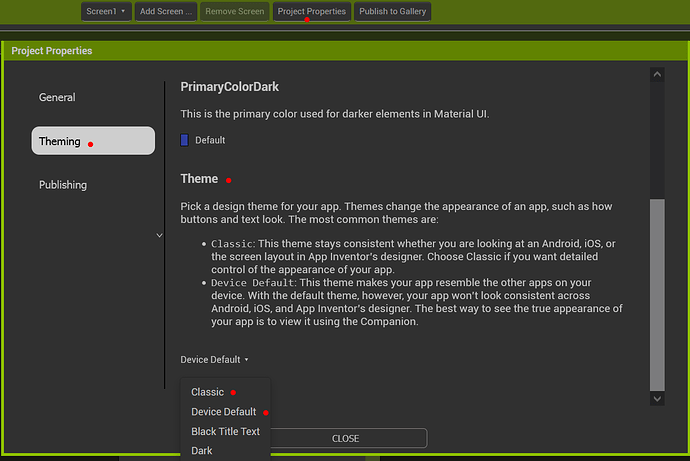Open the Publishing tab
The image size is (690, 461).
pyautogui.click(x=63, y=185)
